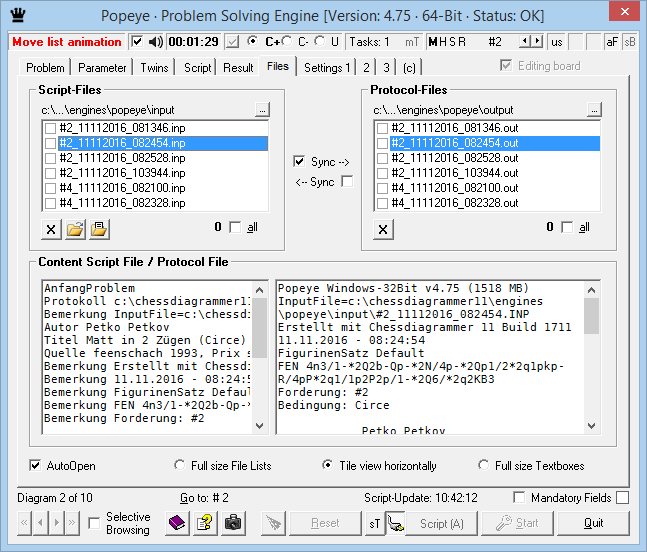Click protocol content scrollbar thumb
The height and width of the screenshot is (552, 647).
tap(591, 316)
